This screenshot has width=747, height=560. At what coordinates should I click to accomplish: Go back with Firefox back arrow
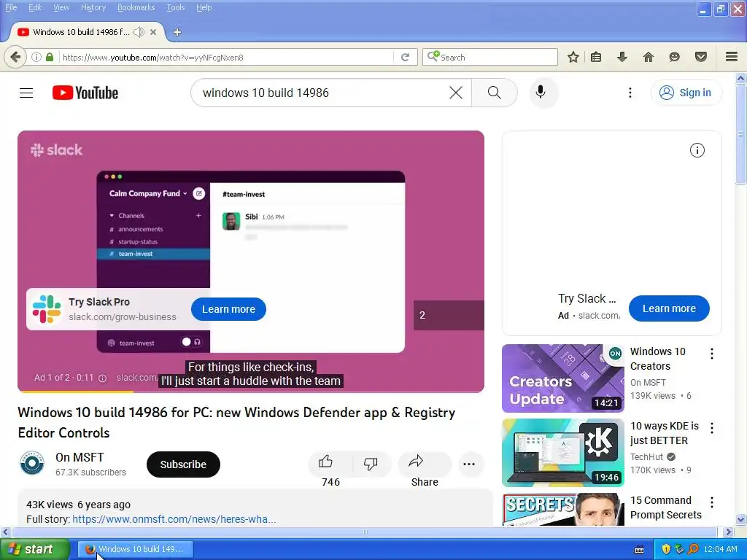click(x=15, y=57)
